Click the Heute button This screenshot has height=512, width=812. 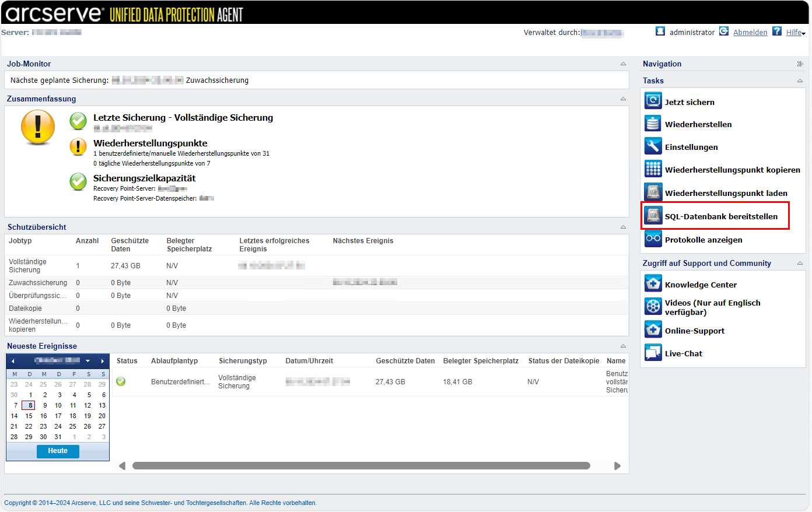coord(58,451)
